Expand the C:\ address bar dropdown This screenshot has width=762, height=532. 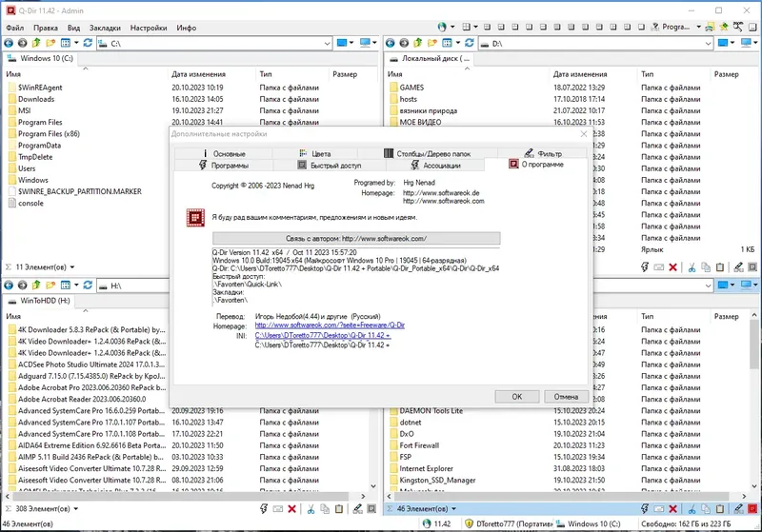pos(327,44)
